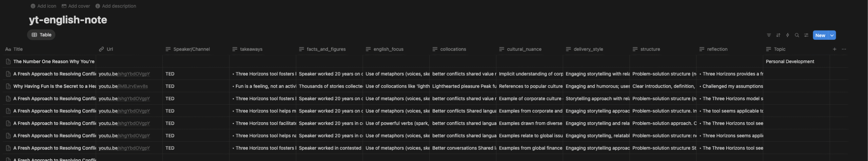868x161 pixels.
Task: Expand the dropdown arrow next to New
Action: [832, 35]
